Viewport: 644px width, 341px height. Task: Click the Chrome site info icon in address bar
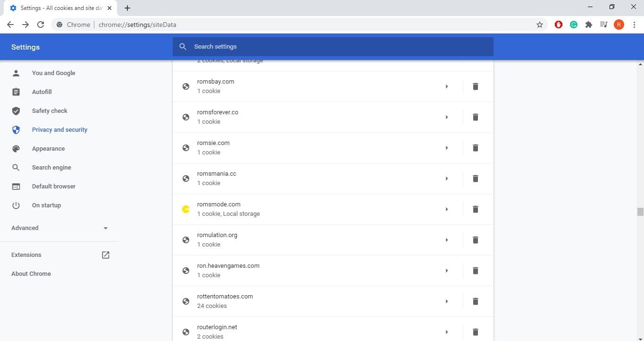click(x=59, y=25)
